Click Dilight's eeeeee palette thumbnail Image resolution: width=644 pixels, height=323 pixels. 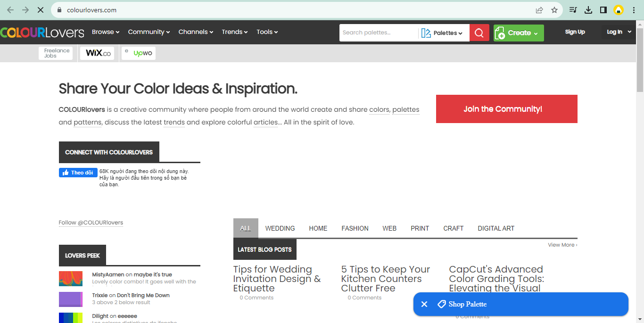[71, 318]
